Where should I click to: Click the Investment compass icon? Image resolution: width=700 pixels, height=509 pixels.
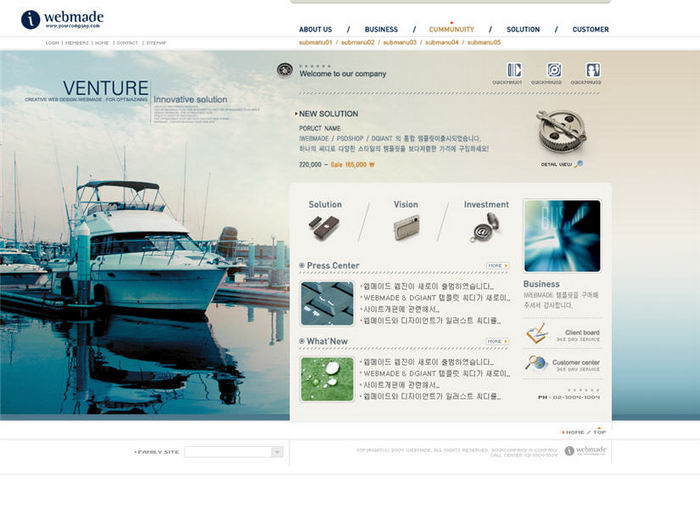(485, 227)
